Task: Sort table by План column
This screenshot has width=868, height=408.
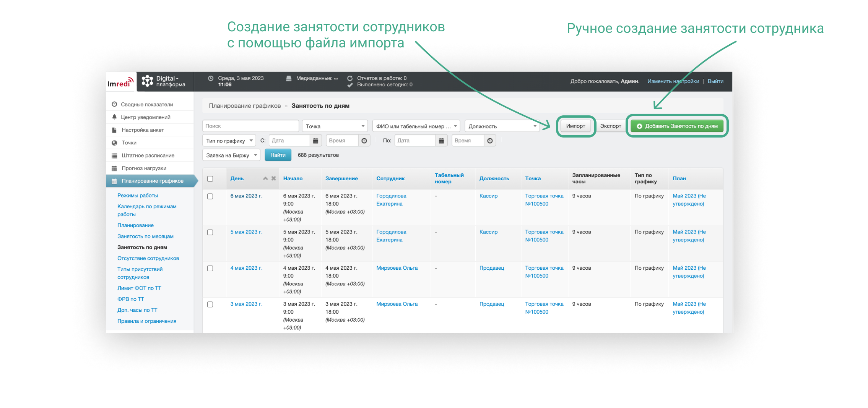Action: 679,178
